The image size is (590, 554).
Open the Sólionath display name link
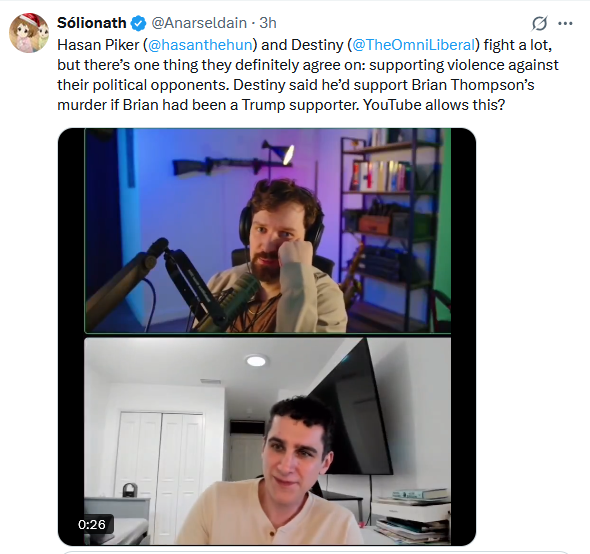pos(91,23)
